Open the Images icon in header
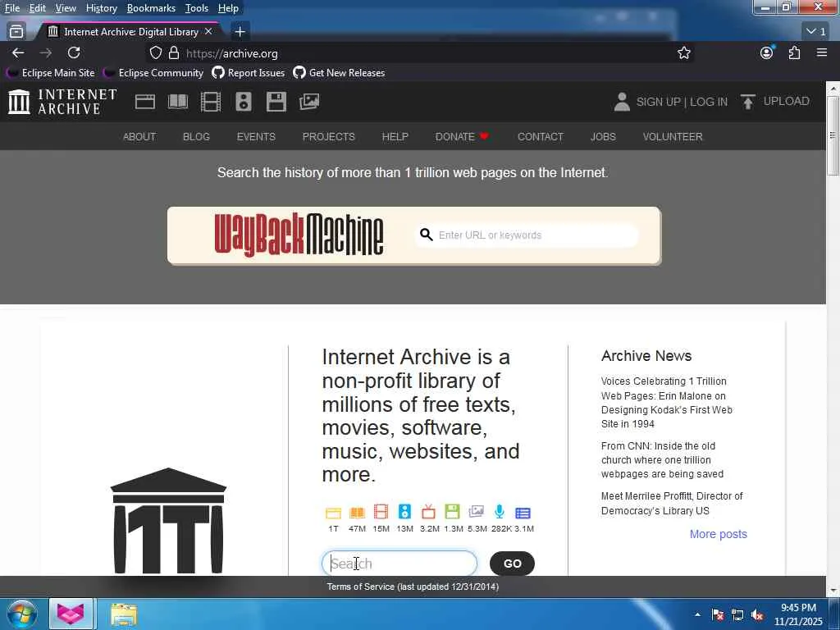The width and height of the screenshot is (840, 630). [309, 102]
